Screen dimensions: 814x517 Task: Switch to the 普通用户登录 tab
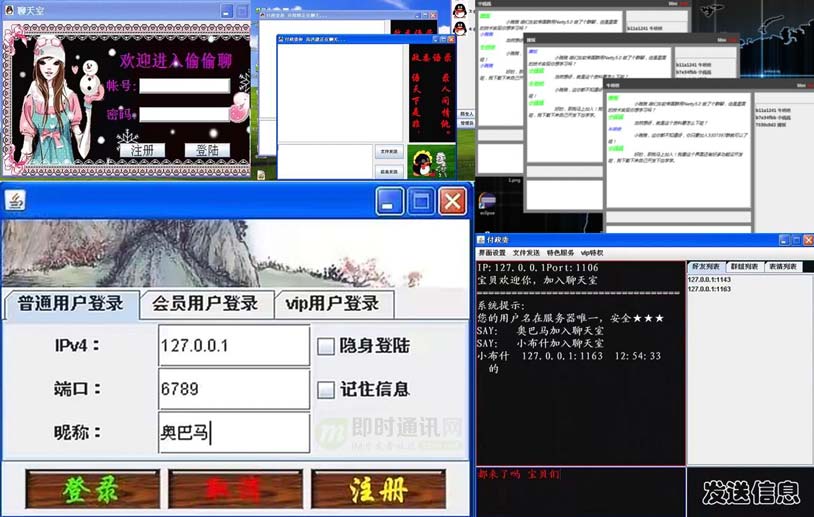click(x=71, y=304)
